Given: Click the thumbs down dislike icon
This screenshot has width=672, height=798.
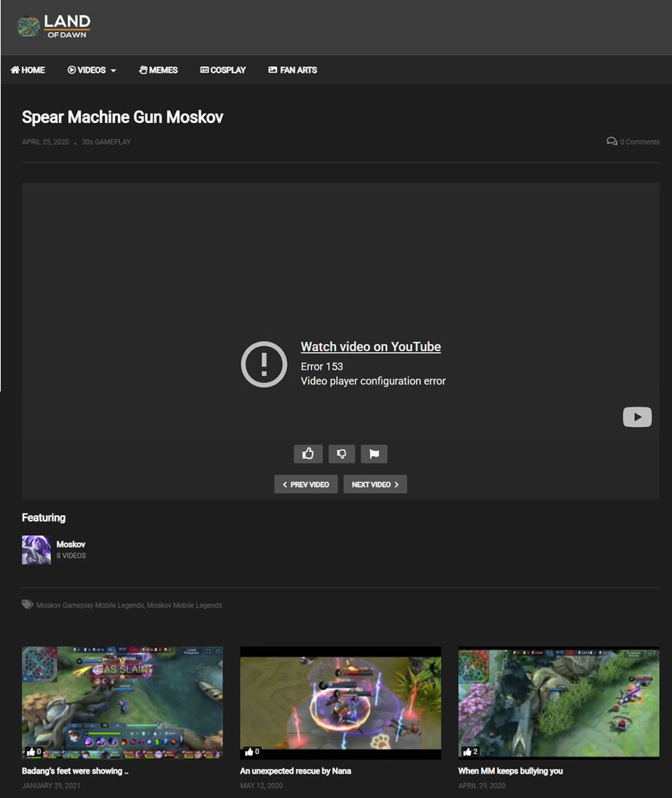Looking at the screenshot, I should pyautogui.click(x=342, y=453).
